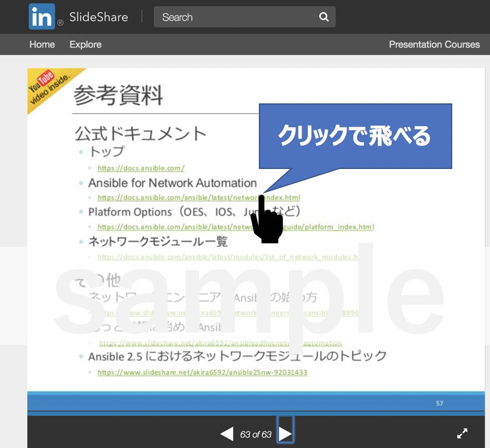Viewport: 490px width, 448px height.
Task: Click the '63 of 63' slide counter
Action: pyautogui.click(x=256, y=435)
